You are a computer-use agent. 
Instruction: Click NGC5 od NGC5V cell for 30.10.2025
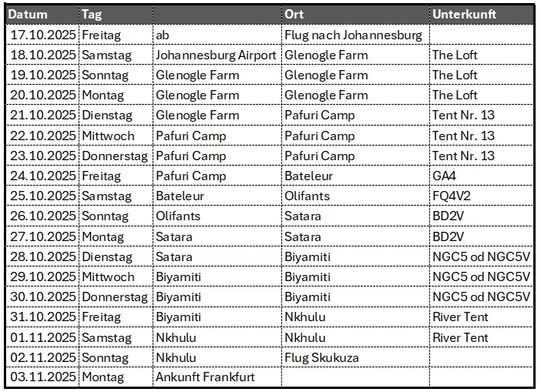482,297
